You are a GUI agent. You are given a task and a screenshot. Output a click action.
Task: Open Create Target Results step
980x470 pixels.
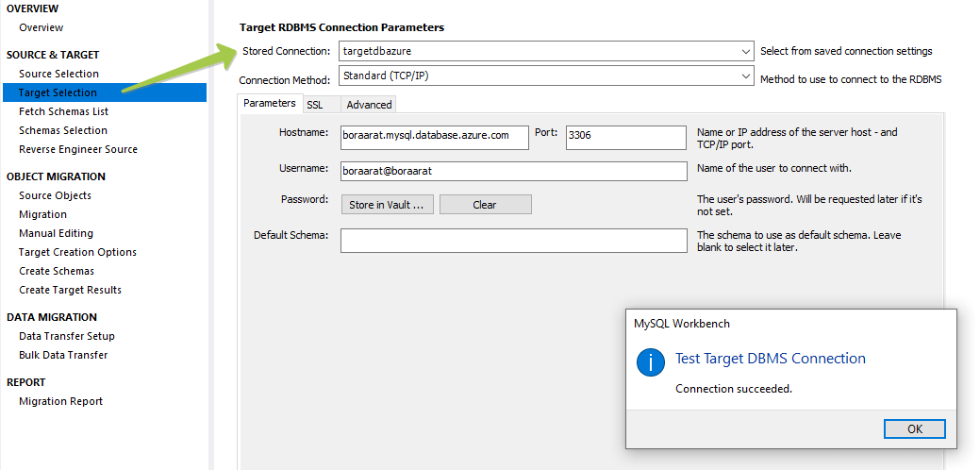(70, 290)
